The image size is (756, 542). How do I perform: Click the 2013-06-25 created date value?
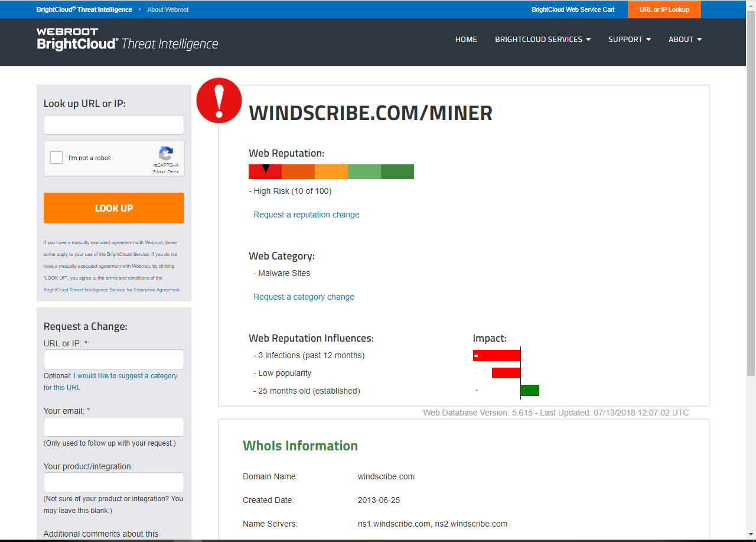click(379, 500)
